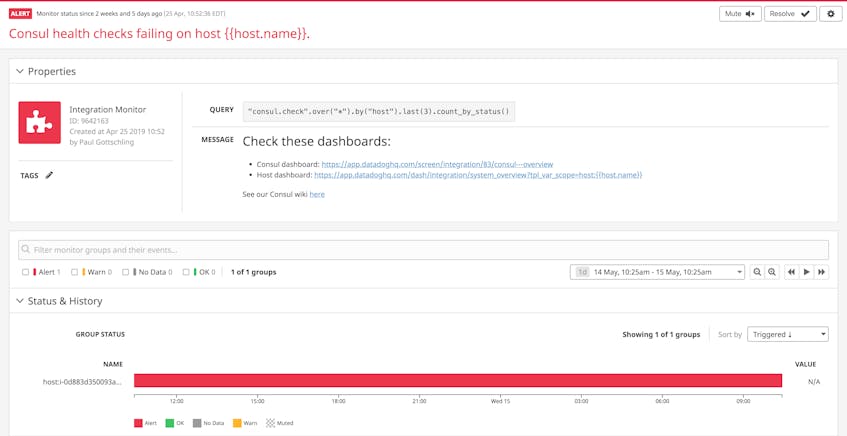Check the No Data filter checkbox

pyautogui.click(x=125, y=272)
